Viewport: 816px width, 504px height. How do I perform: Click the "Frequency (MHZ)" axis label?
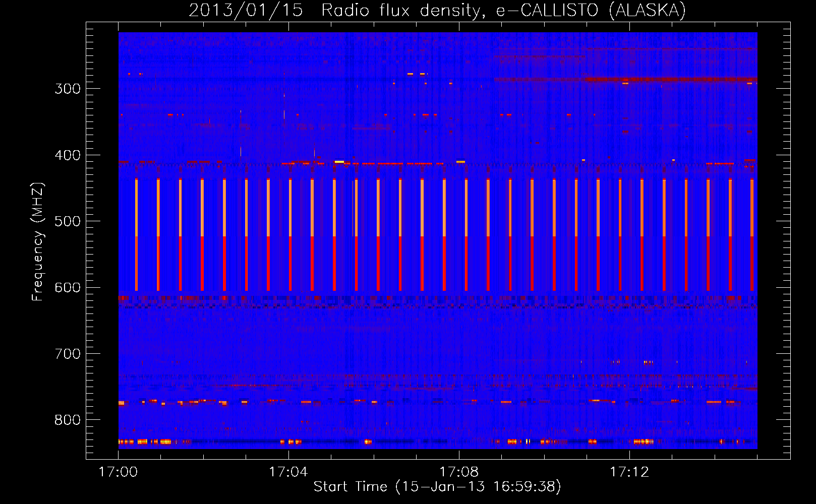point(38,242)
